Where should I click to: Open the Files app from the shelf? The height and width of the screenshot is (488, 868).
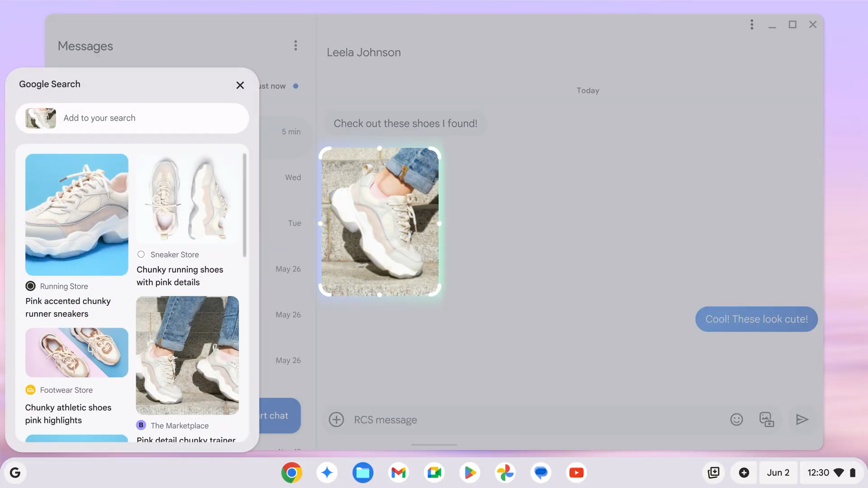click(x=363, y=473)
